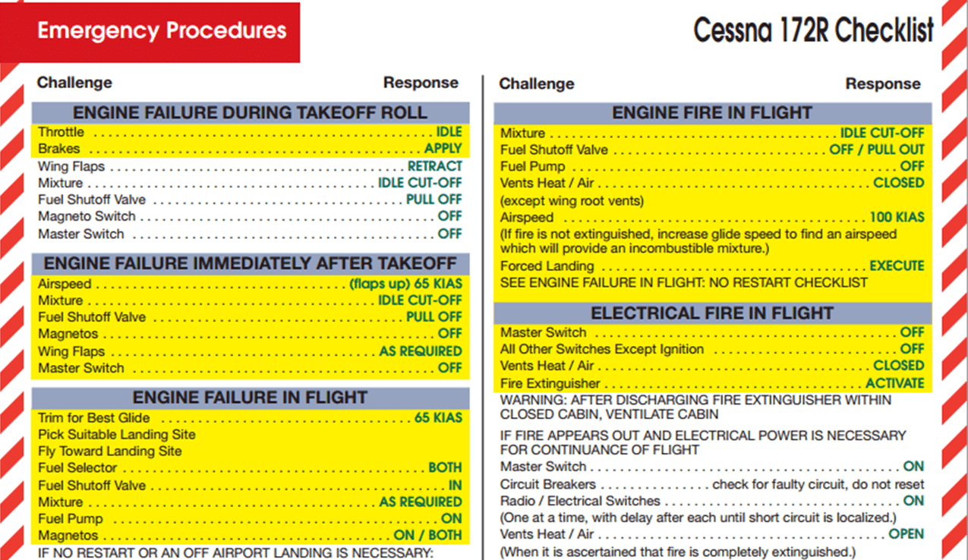Select the Wing Flaps RETRACT line
Image resolution: width=968 pixels, height=560 pixels.
pos(250,166)
